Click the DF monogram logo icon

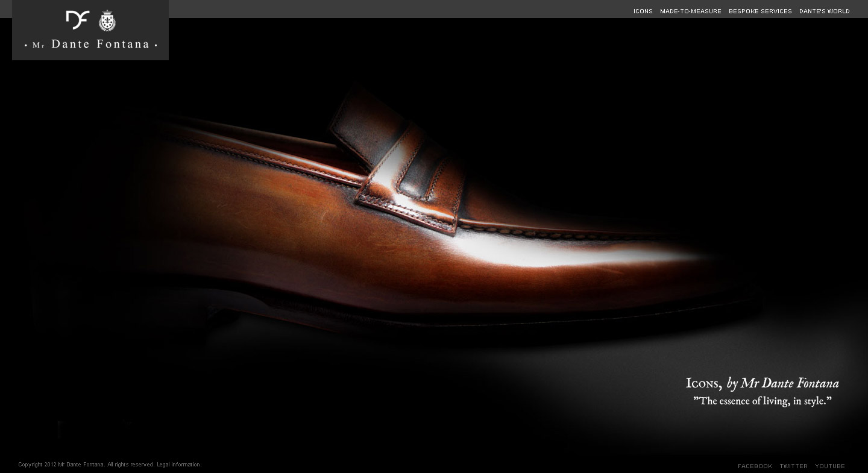click(78, 20)
